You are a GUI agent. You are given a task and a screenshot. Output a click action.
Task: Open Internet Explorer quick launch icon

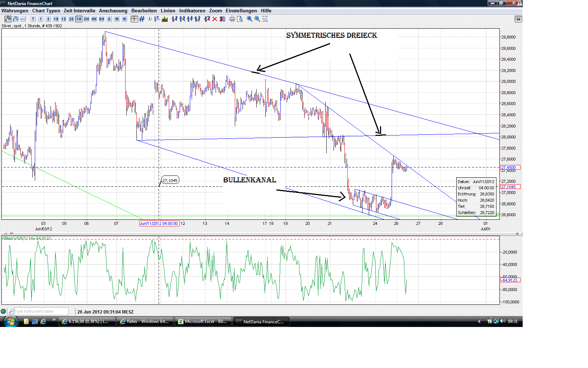pos(43,322)
